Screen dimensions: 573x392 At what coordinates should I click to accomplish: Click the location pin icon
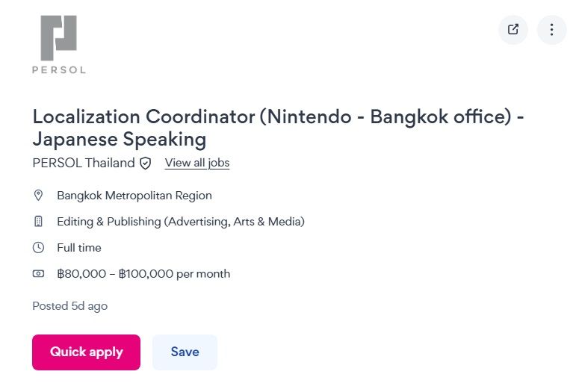tap(39, 196)
